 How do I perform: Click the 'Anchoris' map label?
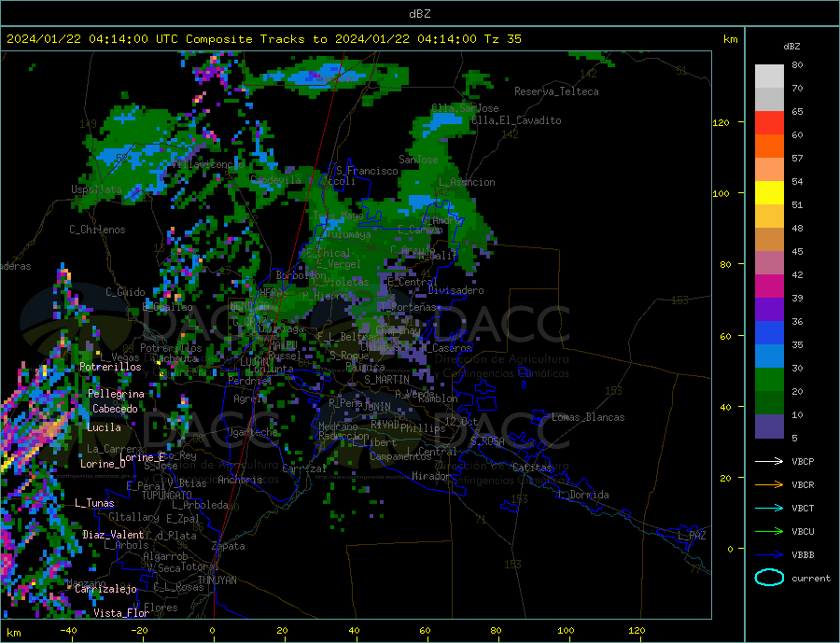click(240, 480)
